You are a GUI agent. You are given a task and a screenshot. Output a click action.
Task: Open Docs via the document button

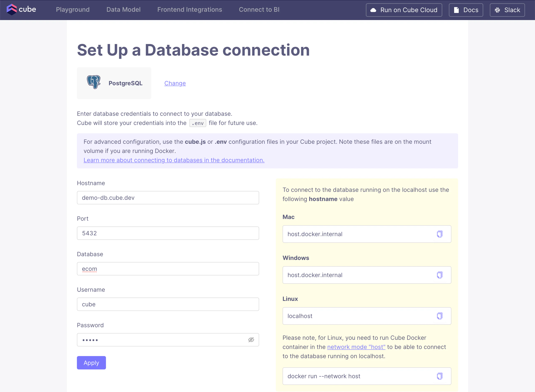[466, 10]
